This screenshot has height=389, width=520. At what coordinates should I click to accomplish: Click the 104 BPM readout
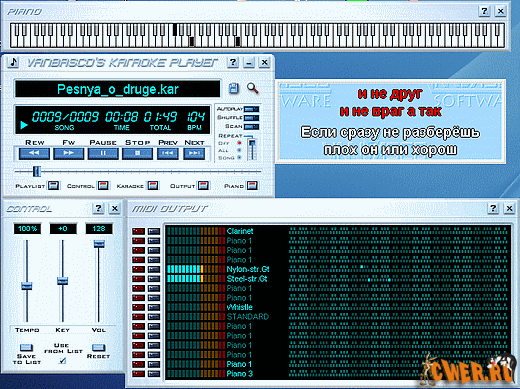click(195, 117)
